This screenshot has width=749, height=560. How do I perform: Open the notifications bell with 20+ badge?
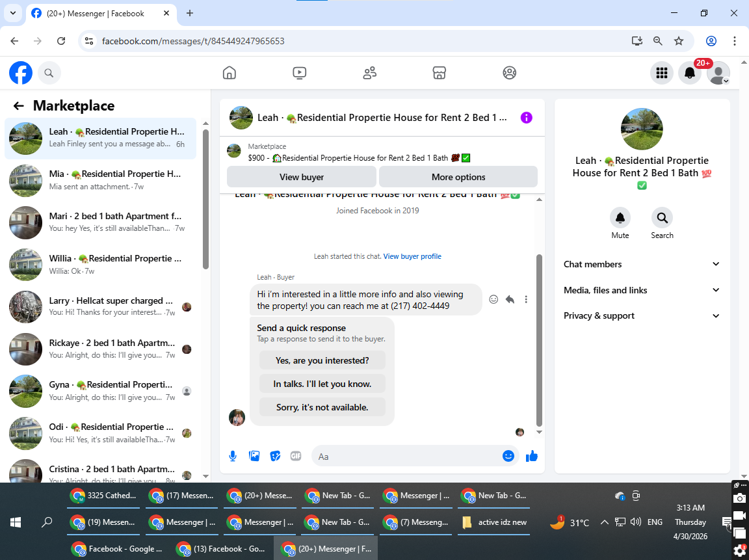coord(690,73)
